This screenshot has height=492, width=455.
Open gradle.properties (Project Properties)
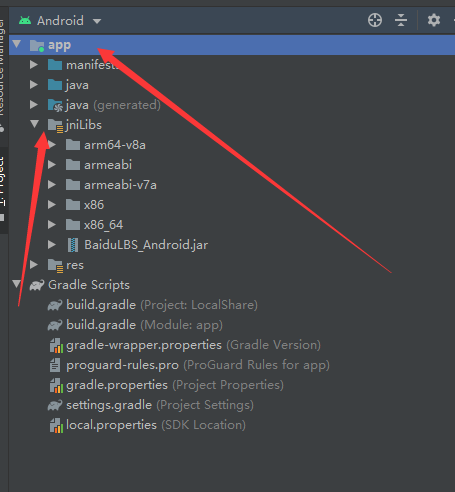(x=175, y=385)
